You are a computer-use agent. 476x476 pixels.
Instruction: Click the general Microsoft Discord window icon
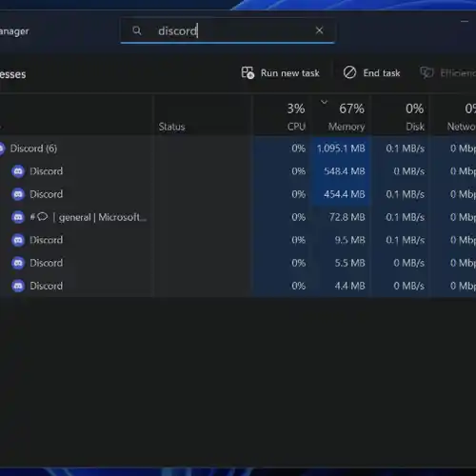point(18,217)
